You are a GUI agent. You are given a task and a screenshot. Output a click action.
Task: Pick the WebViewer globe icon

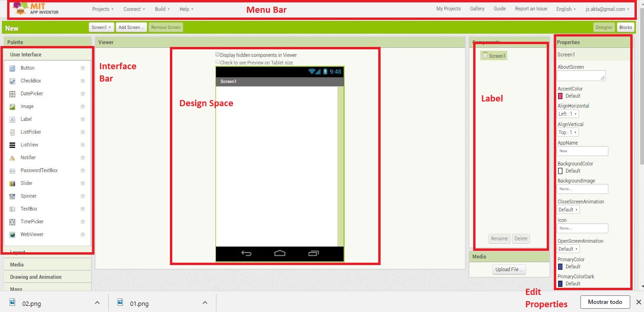click(12, 235)
